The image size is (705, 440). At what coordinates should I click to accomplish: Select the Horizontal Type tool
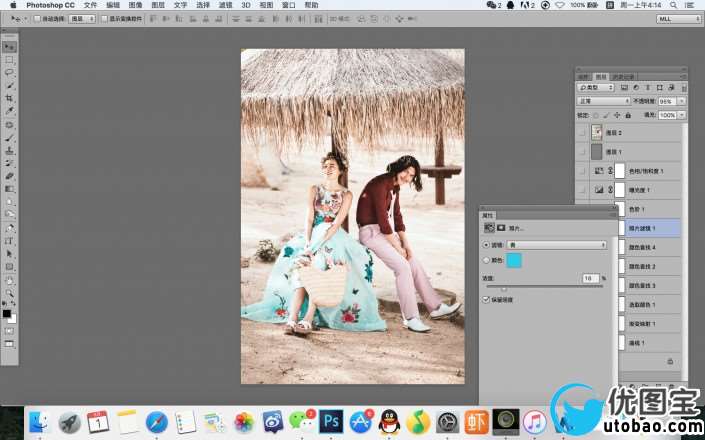pyautogui.click(x=9, y=241)
